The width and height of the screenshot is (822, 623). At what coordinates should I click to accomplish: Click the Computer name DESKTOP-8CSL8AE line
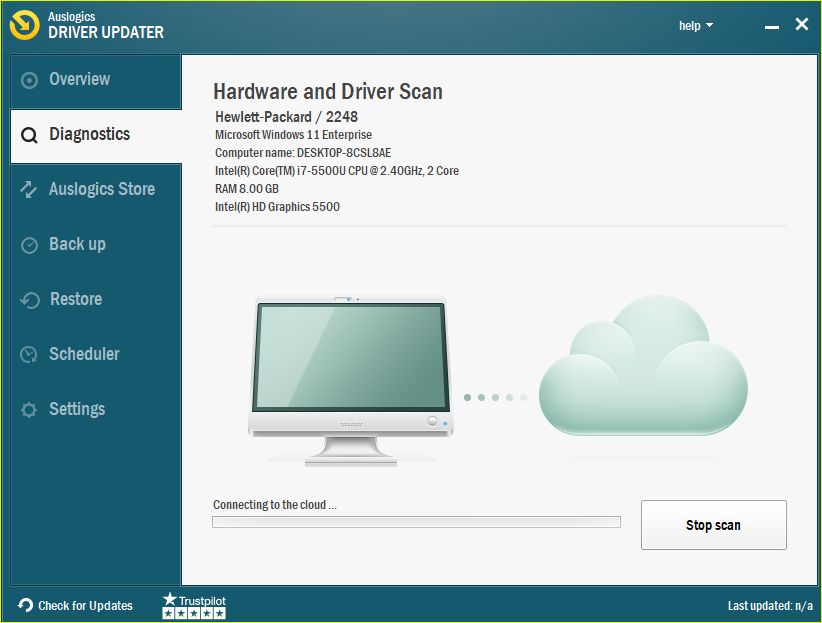[x=303, y=153]
